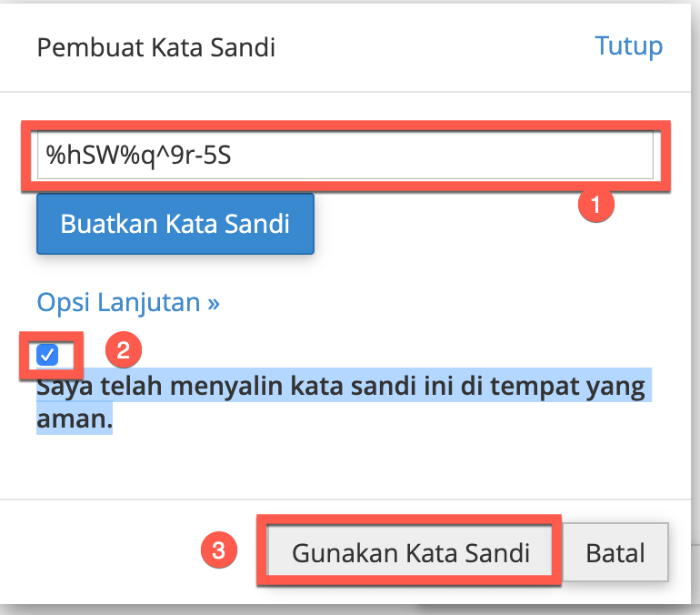
Task: Click the » chevron beside Opsi Lanjutan
Action: (214, 304)
